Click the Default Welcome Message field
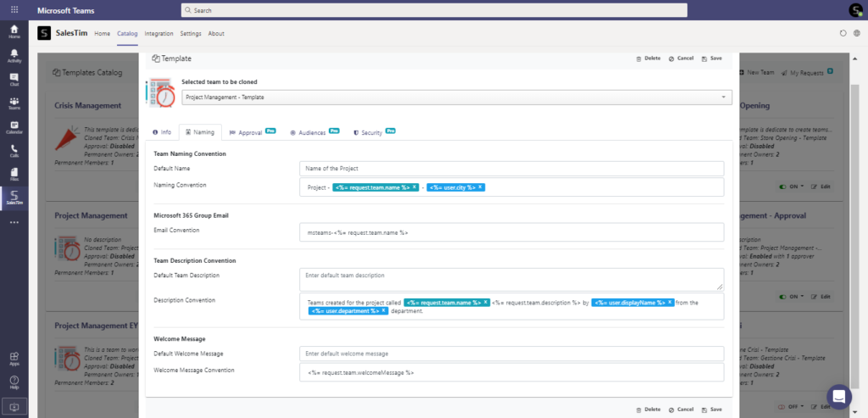868x418 pixels. click(511, 354)
